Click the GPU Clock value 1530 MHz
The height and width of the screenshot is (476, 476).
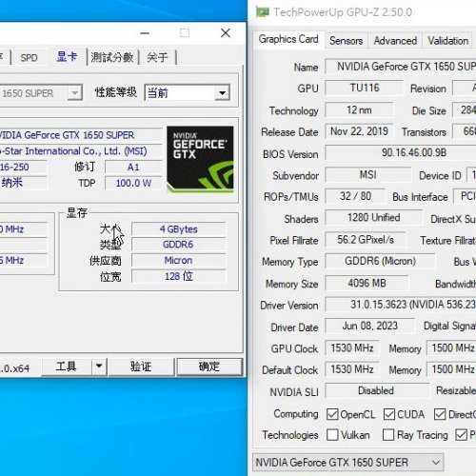click(352, 348)
